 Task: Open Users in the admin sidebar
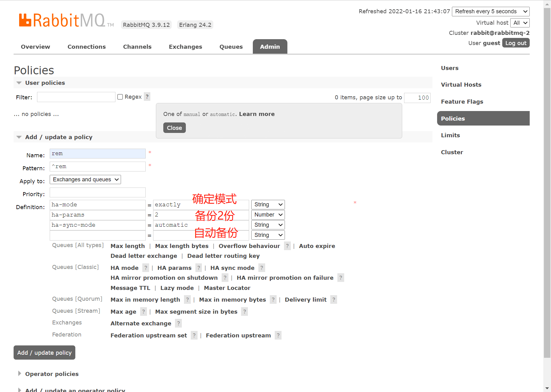coord(450,68)
